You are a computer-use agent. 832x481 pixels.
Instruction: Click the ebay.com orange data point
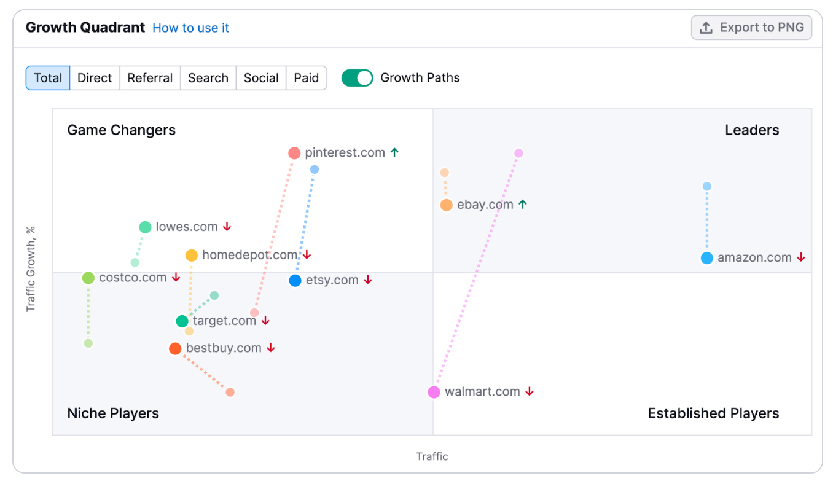click(x=446, y=205)
